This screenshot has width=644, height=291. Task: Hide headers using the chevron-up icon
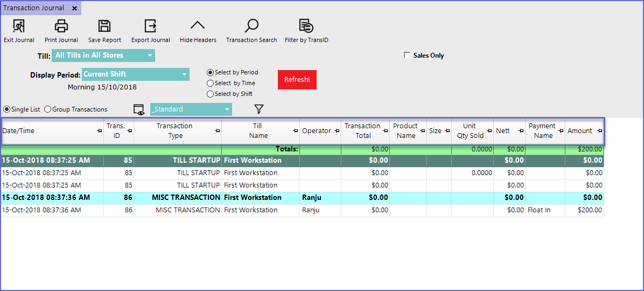198,26
